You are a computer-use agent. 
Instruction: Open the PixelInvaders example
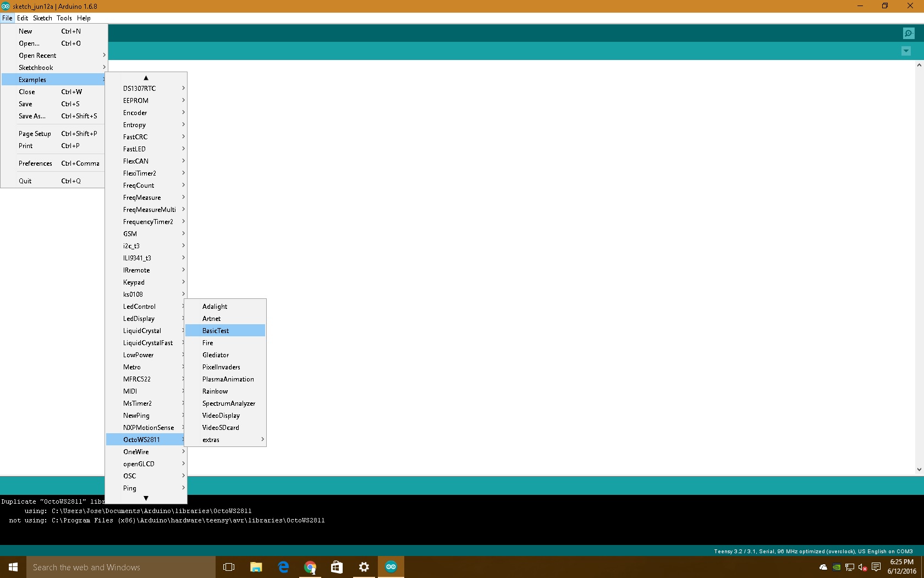click(226, 367)
